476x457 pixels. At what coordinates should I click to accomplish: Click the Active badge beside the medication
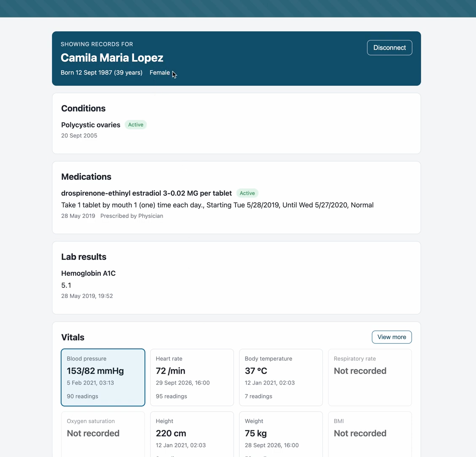[248, 193]
